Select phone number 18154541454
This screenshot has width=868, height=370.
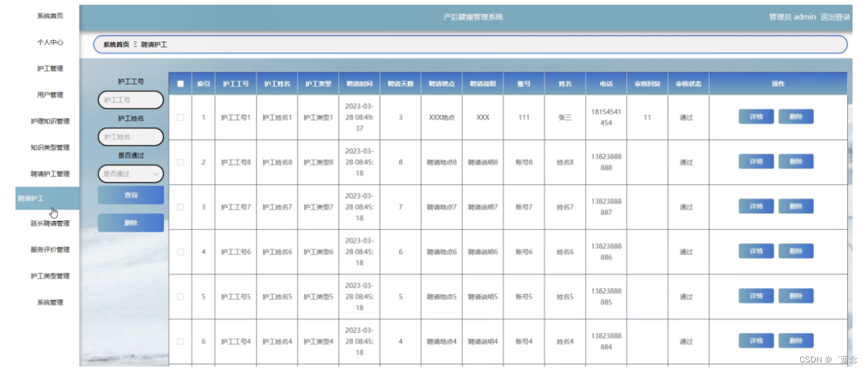click(606, 118)
